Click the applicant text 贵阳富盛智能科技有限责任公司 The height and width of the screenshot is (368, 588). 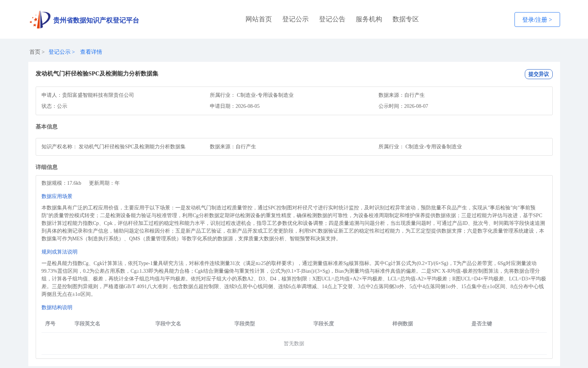pos(98,95)
